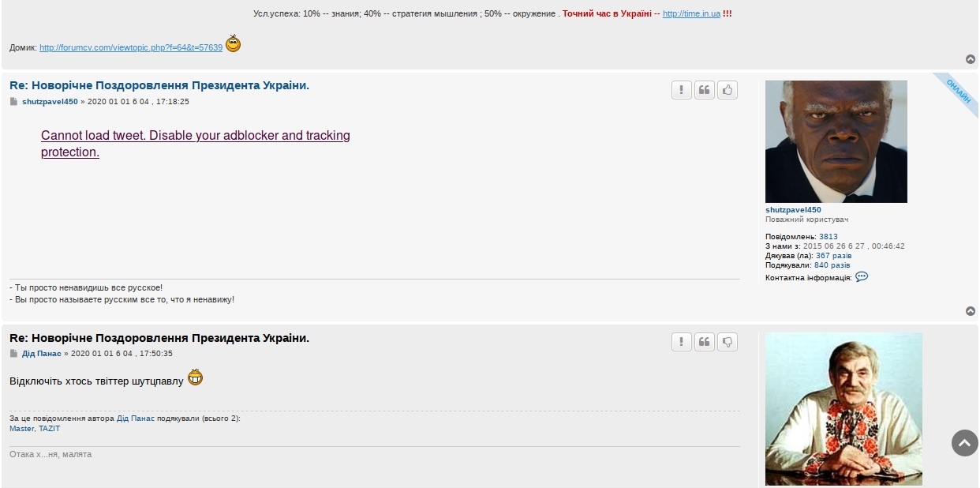Report Дід Панас's post with exclamation button
This screenshot has width=980, height=488.
point(681,342)
